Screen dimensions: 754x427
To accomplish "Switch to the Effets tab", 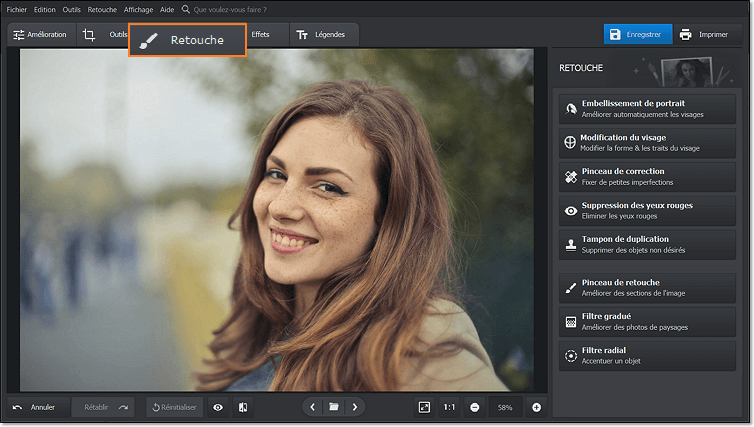I will tap(267, 35).
